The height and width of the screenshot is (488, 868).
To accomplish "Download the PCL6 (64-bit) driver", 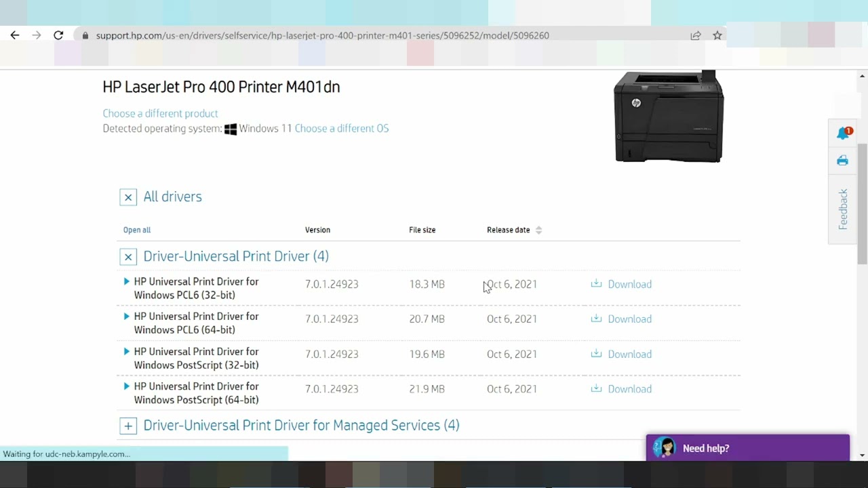I will (629, 319).
